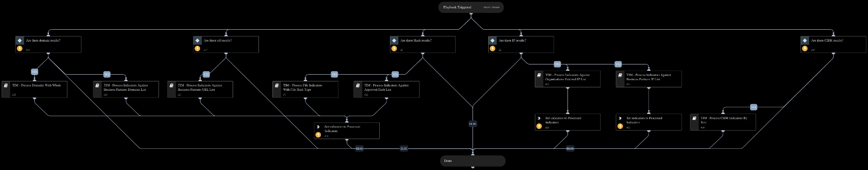The height and width of the screenshot is (170, 868).
Task: Click the diamond icon on 'Are there Hash results?'
Action: click(394, 41)
